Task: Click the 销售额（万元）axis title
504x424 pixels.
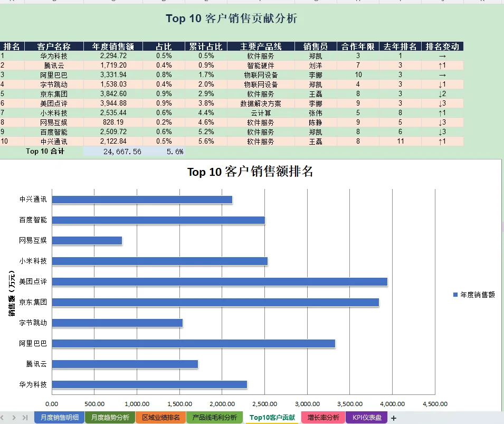Action: pos(12,293)
